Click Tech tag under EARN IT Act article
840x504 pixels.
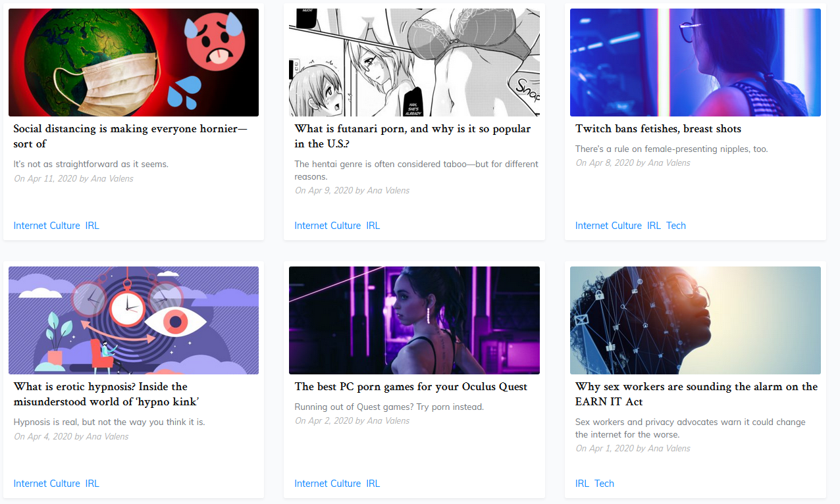(x=604, y=484)
